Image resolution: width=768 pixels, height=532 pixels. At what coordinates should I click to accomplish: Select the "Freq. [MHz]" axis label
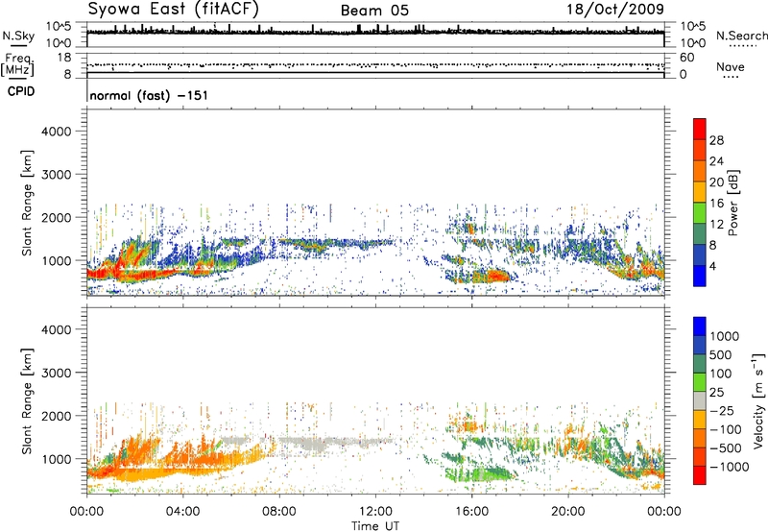point(17,64)
